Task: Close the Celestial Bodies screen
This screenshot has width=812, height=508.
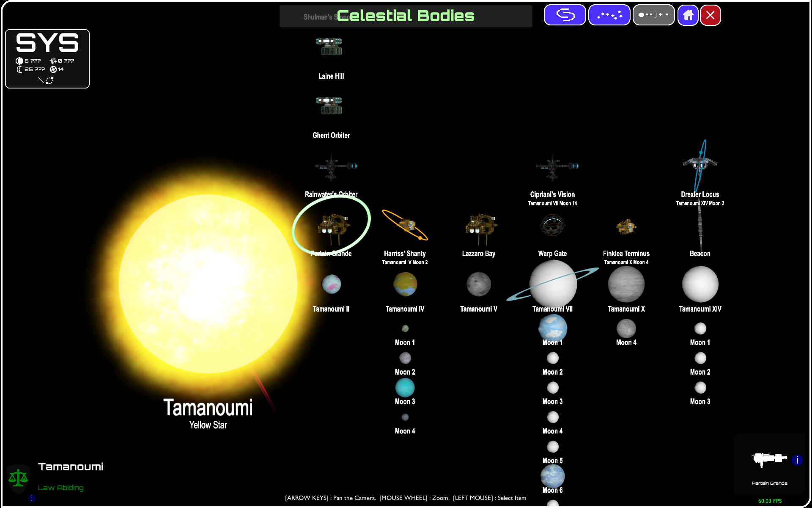Action: (710, 15)
